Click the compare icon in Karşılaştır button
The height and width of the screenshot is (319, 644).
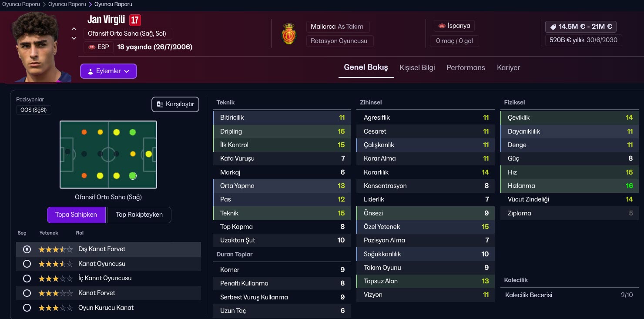[x=160, y=104]
